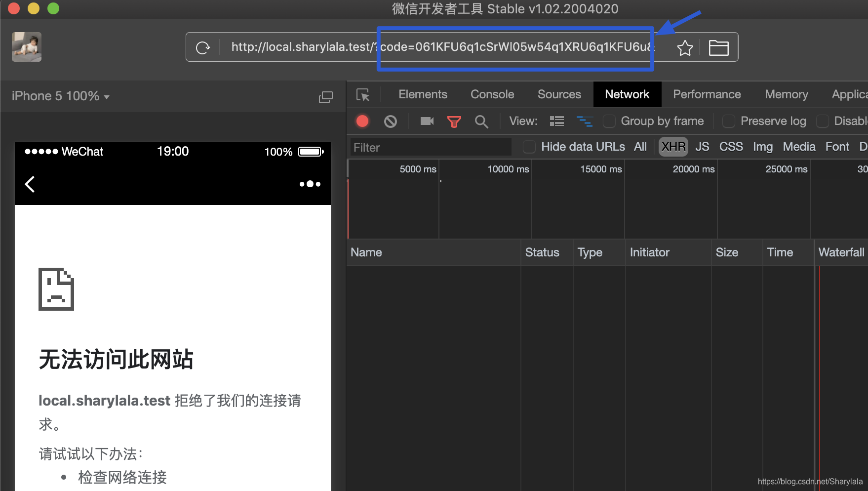The width and height of the screenshot is (868, 491).
Task: Select the inspect element cursor tool
Action: [x=364, y=95]
